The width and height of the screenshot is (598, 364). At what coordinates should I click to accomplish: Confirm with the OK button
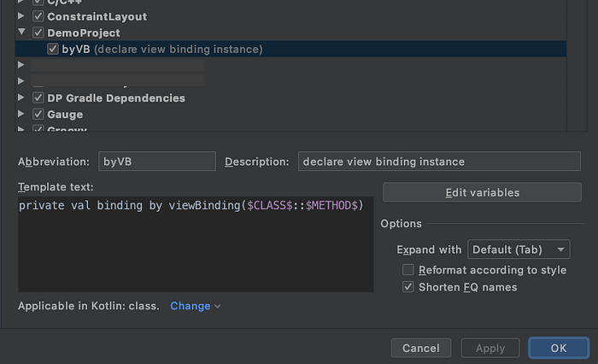click(x=558, y=348)
